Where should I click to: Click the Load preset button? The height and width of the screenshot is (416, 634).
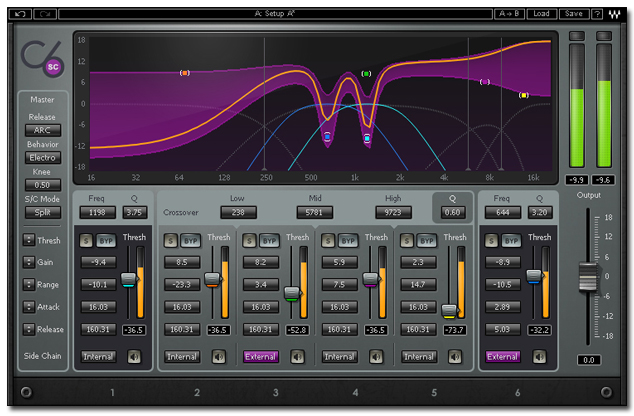(542, 14)
